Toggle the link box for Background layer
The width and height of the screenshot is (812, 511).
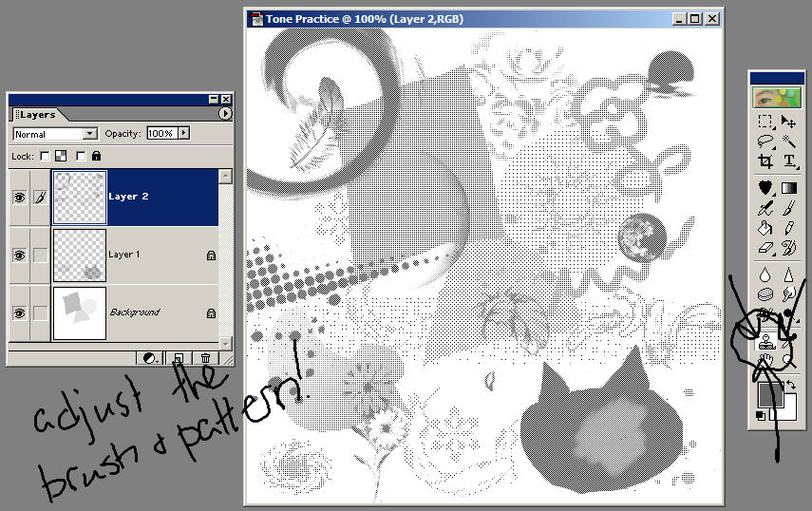(41, 313)
